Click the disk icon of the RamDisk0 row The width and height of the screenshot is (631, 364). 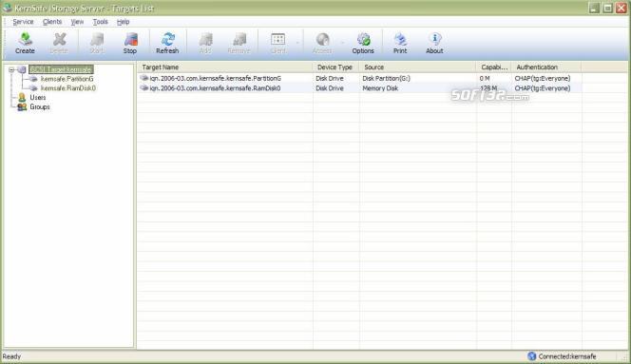point(144,87)
